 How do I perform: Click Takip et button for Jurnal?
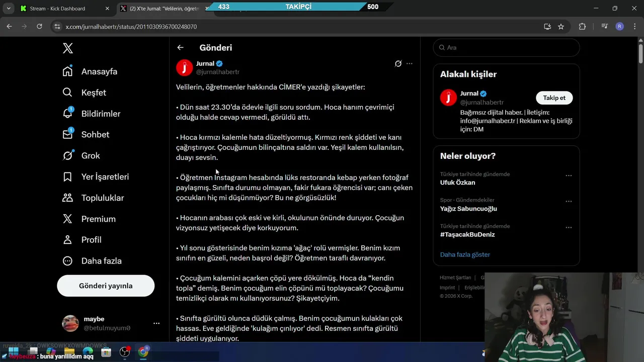(x=554, y=98)
